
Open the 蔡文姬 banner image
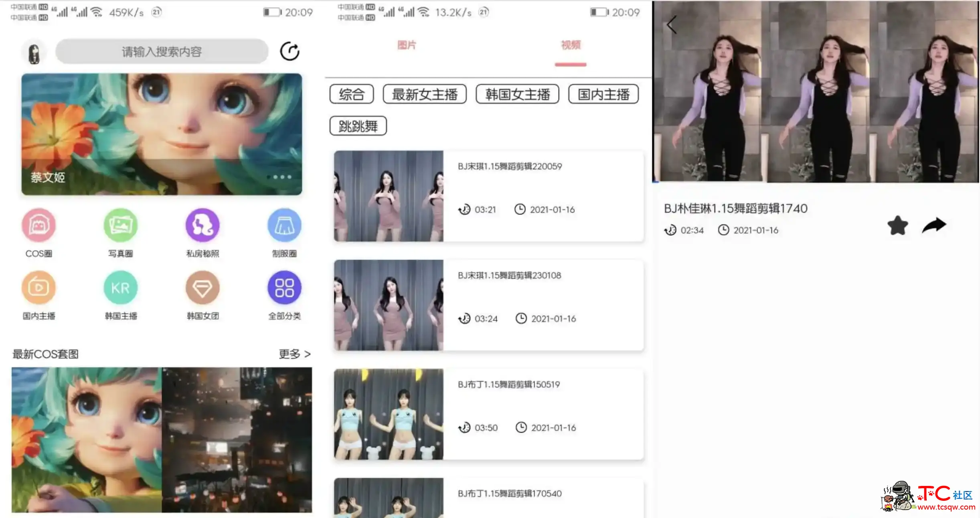click(x=162, y=134)
